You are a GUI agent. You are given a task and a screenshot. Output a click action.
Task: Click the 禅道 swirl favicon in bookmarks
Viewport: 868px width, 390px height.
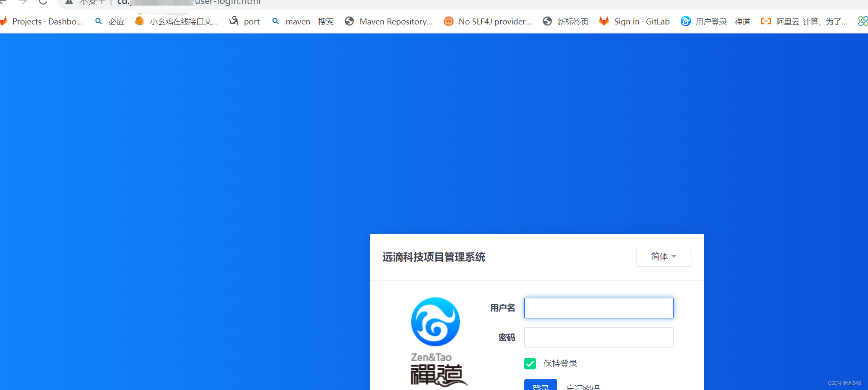tap(686, 21)
